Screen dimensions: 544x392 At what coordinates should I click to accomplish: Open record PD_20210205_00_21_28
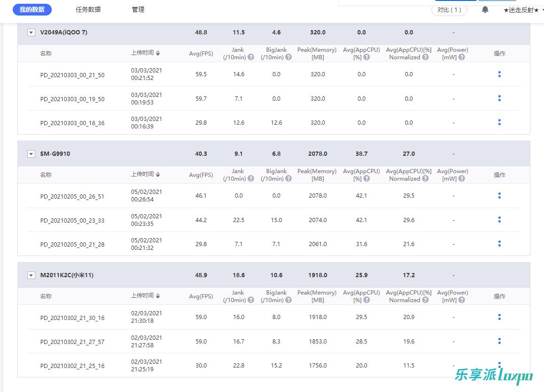(72, 245)
